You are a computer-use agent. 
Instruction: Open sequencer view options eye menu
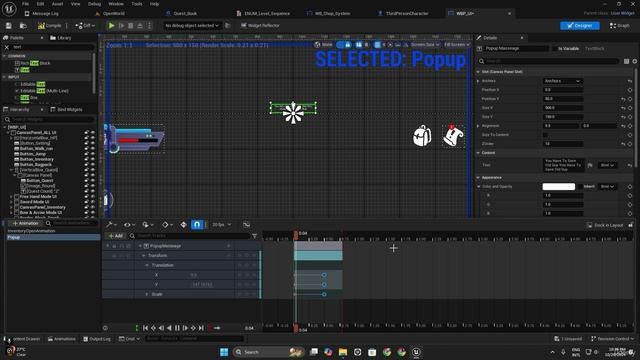pos(129,225)
